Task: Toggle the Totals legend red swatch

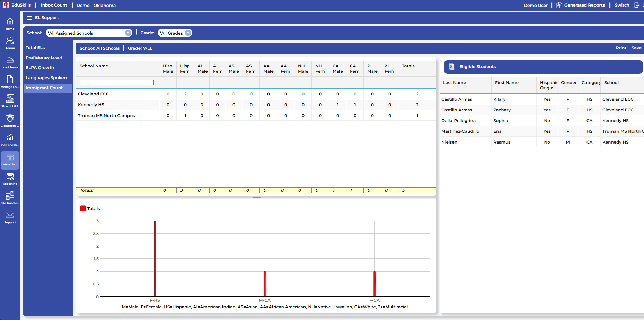Action: [x=83, y=209]
